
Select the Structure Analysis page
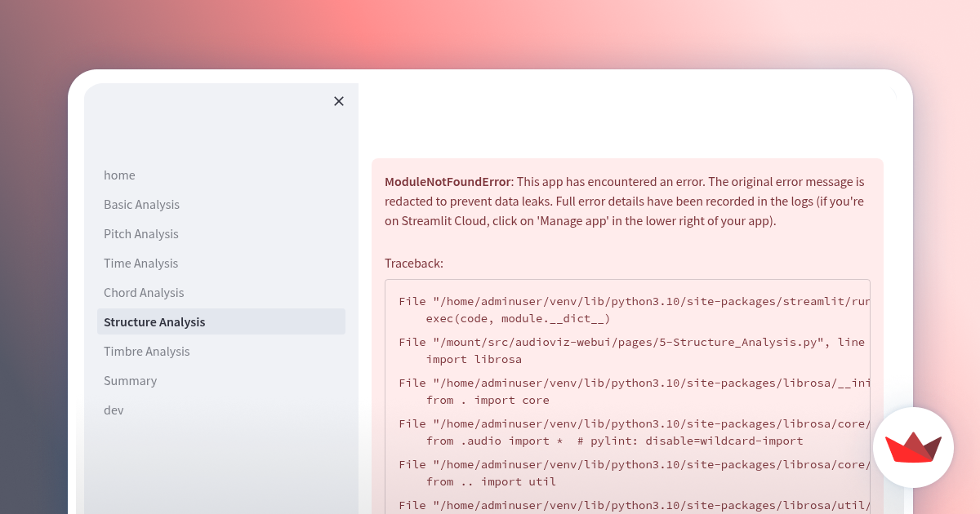[x=221, y=321]
